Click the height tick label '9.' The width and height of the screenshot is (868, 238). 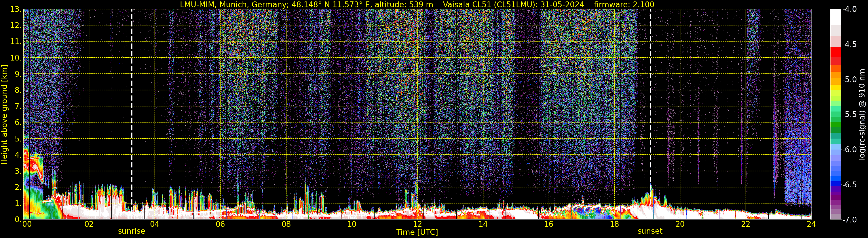point(18,74)
